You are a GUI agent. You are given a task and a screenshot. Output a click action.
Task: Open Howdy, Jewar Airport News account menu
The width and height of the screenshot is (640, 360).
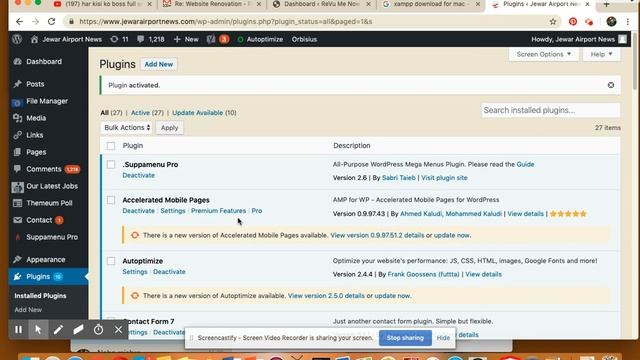(579, 39)
